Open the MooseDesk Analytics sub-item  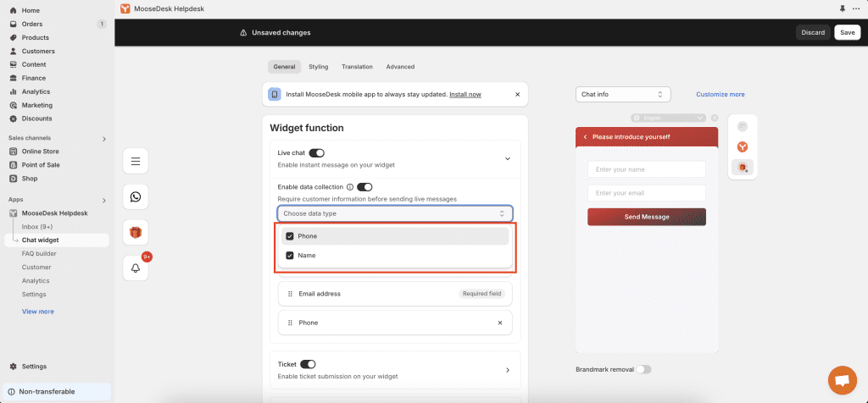click(36, 281)
